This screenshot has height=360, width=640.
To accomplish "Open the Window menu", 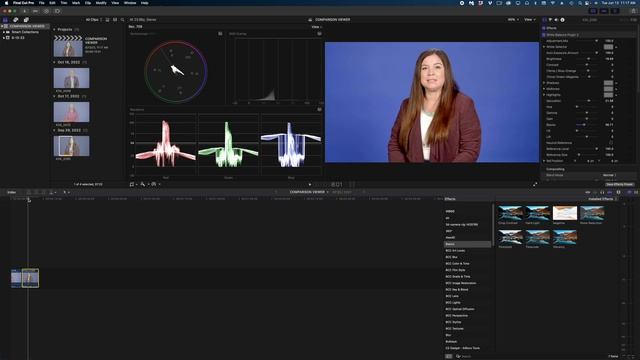I will [130, 3].
